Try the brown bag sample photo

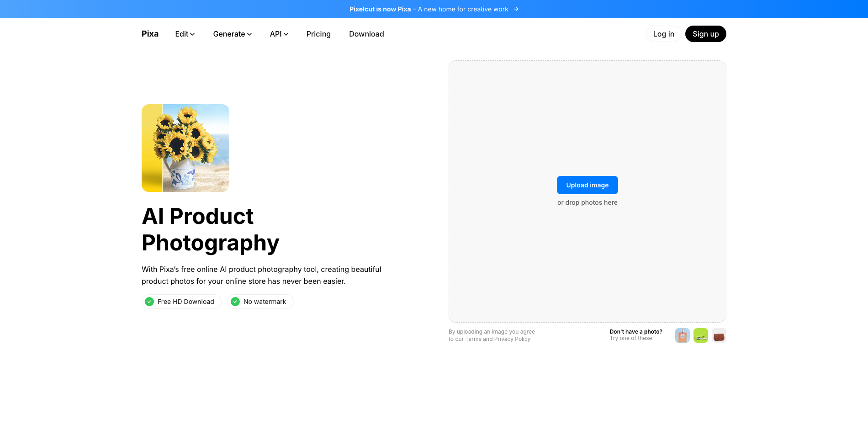coord(719,335)
